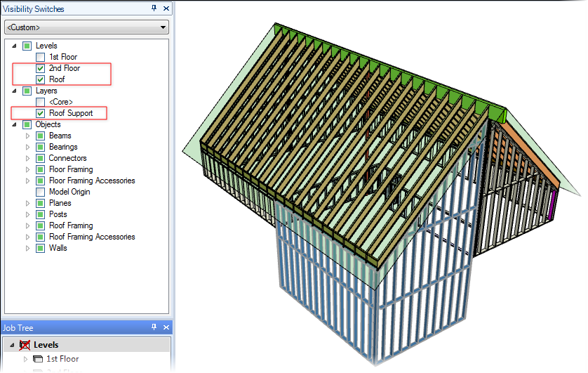
Task: Close the Visibility Switches panel
Action: pos(166,8)
